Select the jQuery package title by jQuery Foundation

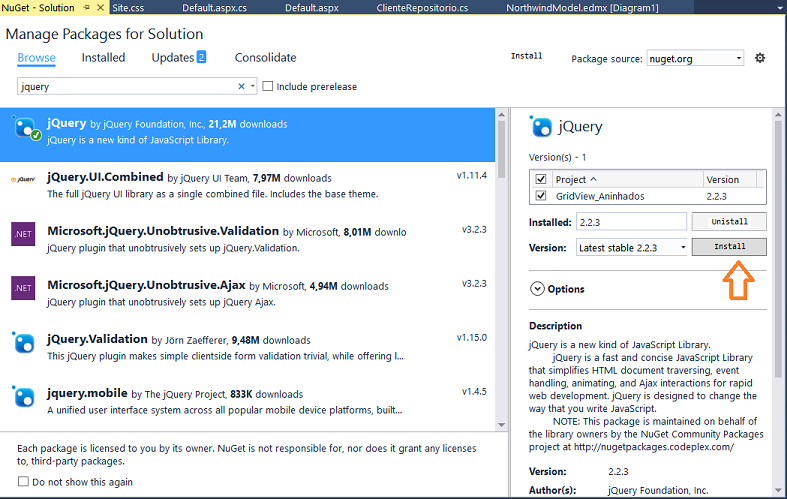pos(67,123)
